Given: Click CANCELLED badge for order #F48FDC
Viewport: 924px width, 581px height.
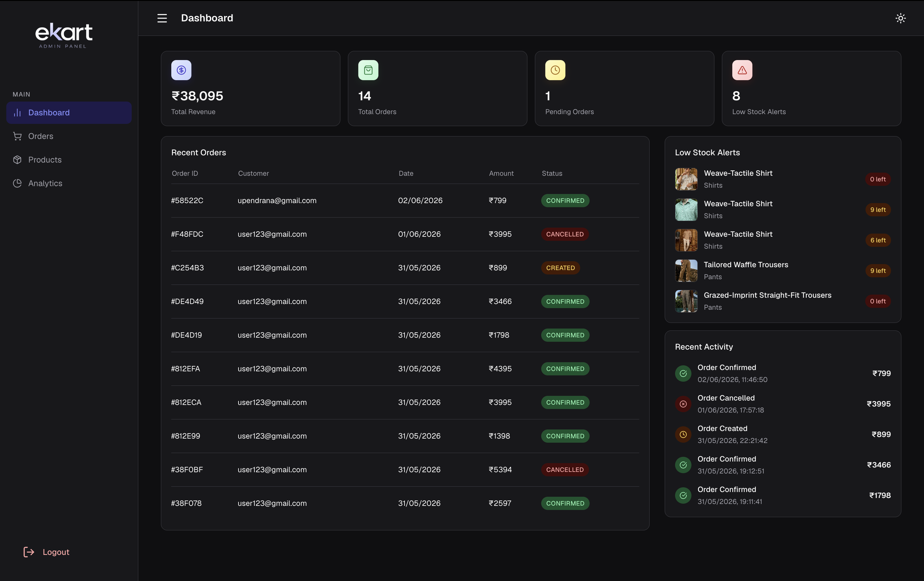Looking at the screenshot, I should 565,234.
